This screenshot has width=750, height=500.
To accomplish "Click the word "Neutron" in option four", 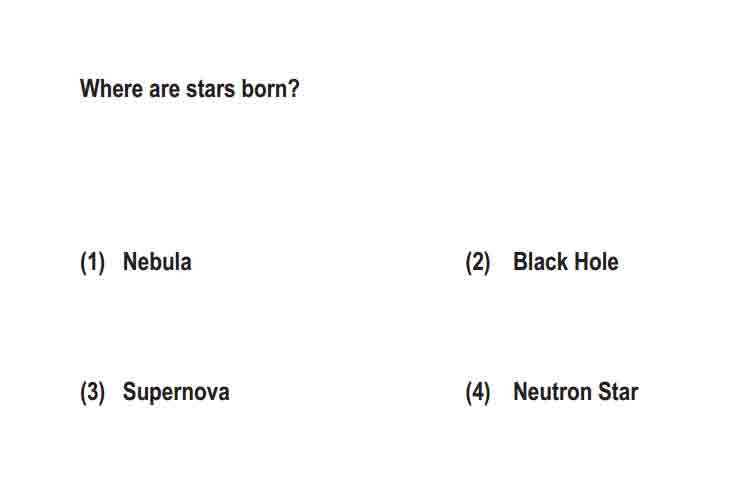I will [552, 392].
